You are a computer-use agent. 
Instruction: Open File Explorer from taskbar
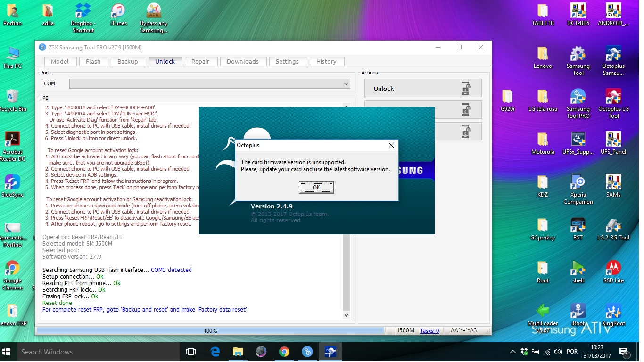(x=238, y=352)
